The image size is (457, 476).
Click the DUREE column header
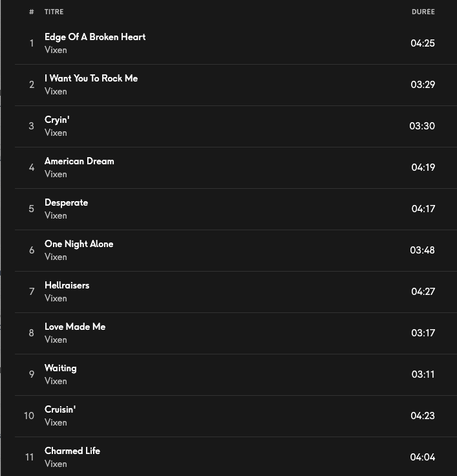[x=423, y=12]
